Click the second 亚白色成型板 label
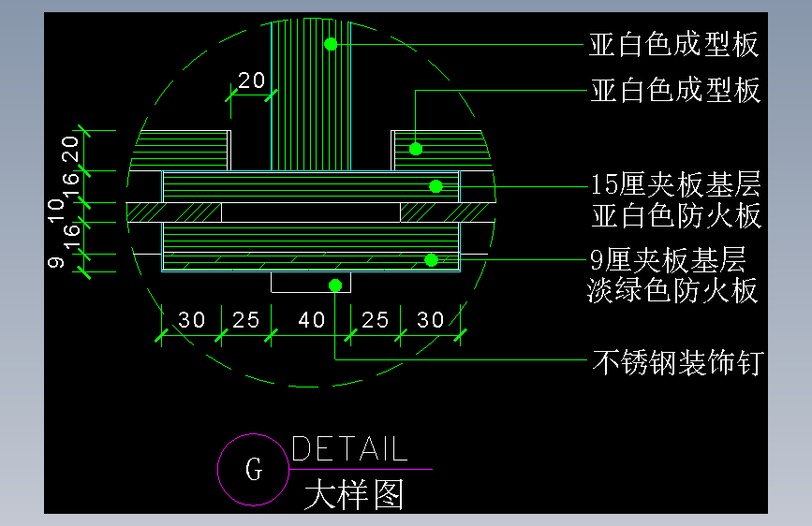This screenshot has height=526, width=812. [x=675, y=91]
